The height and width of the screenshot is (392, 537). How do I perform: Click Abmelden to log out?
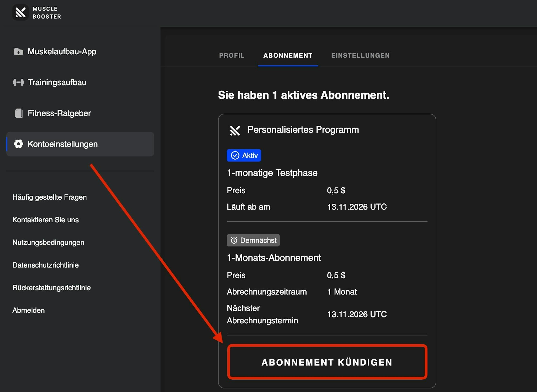tap(29, 310)
